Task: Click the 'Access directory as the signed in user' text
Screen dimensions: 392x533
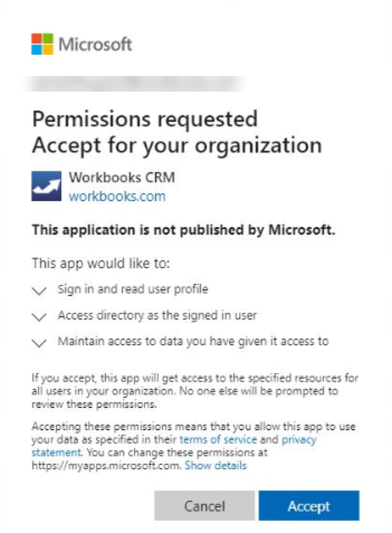Action: [157, 316]
